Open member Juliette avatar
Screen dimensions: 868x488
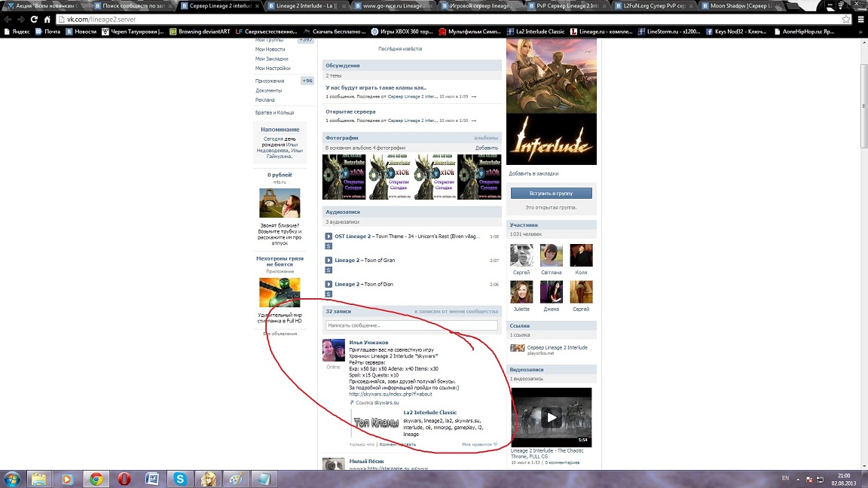coord(521,291)
